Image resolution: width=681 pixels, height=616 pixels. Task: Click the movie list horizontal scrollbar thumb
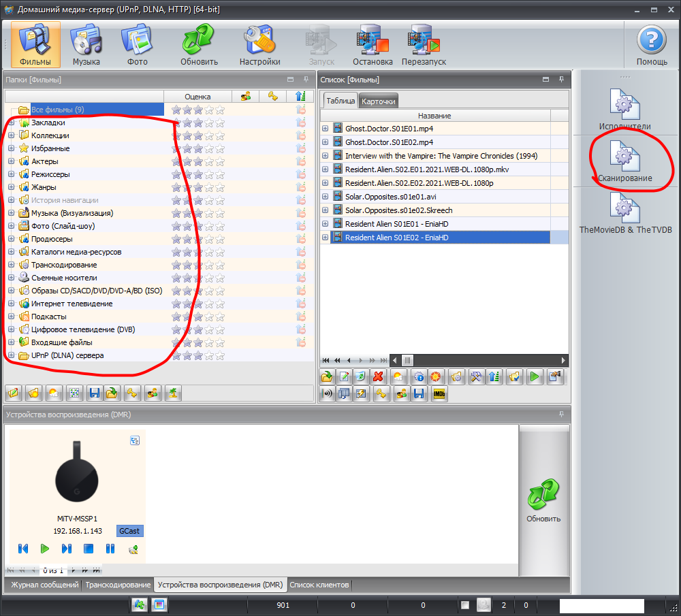[x=407, y=360]
